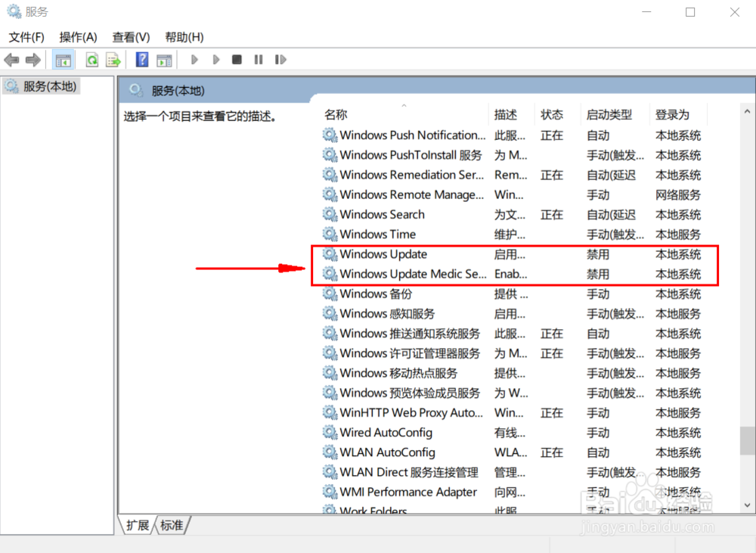Sort by the 启动类型 column header
The height and width of the screenshot is (553, 756).
click(609, 115)
